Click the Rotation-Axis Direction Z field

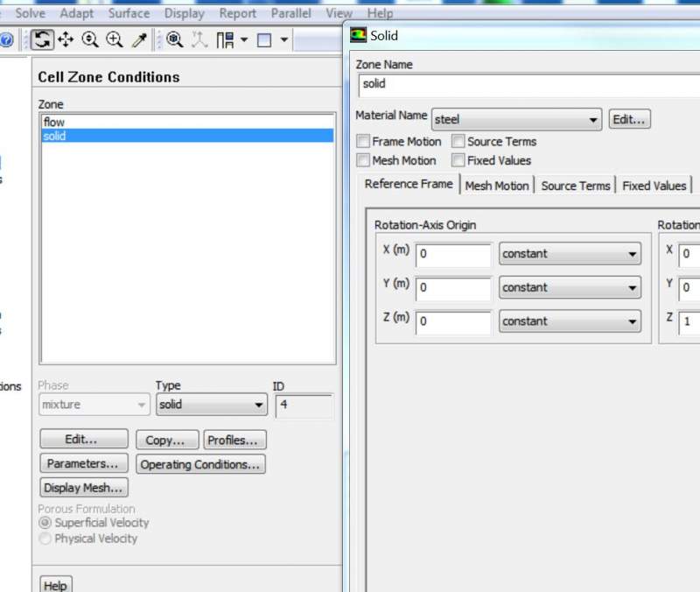(689, 322)
